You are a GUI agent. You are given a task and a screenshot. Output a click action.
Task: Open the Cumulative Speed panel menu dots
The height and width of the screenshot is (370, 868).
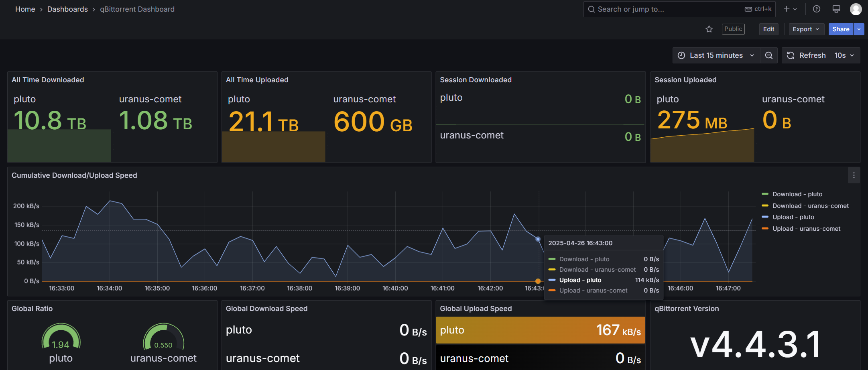pyautogui.click(x=854, y=175)
